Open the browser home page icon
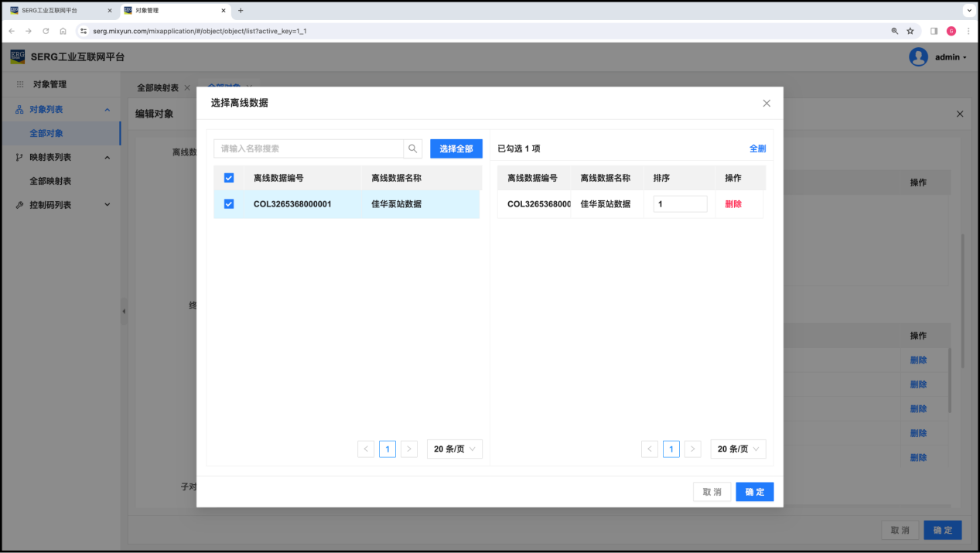The image size is (980, 553). click(63, 31)
